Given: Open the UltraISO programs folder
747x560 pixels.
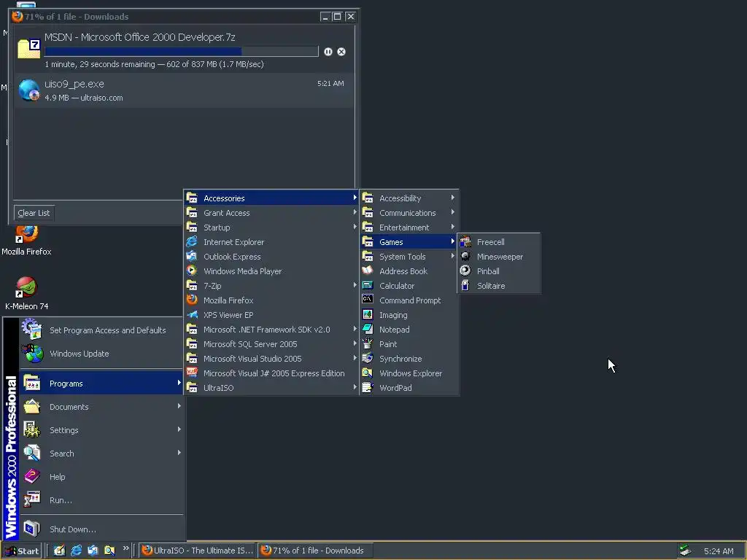Looking at the screenshot, I should [x=271, y=388].
